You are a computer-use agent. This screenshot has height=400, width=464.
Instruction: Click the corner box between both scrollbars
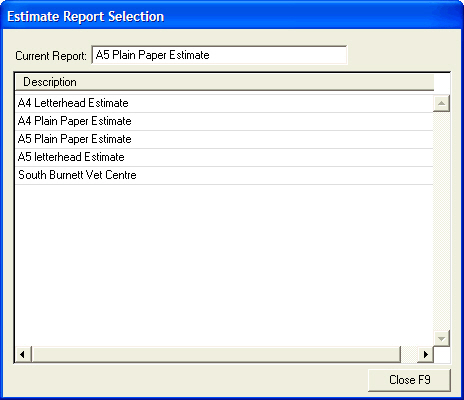click(442, 355)
